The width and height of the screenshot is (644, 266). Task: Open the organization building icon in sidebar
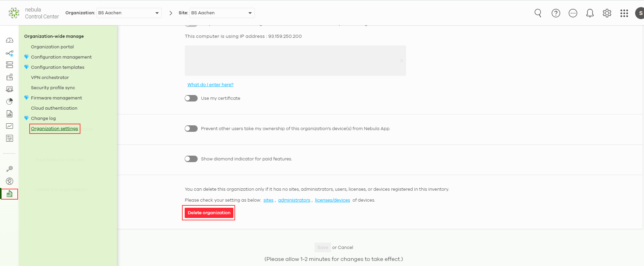pyautogui.click(x=10, y=194)
